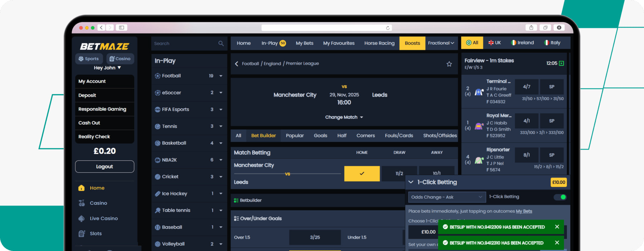Click the Slots icon in sidebar

coord(82,233)
